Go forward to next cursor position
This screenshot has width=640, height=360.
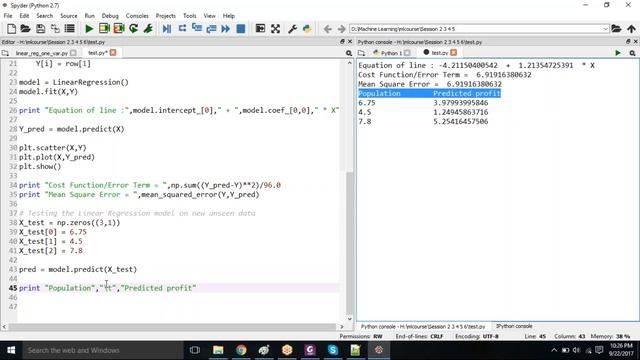coord(341,29)
